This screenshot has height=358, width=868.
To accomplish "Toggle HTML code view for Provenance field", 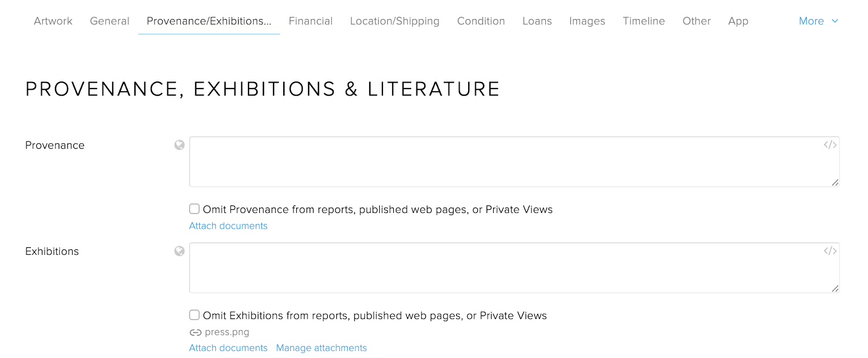I will click(x=830, y=145).
